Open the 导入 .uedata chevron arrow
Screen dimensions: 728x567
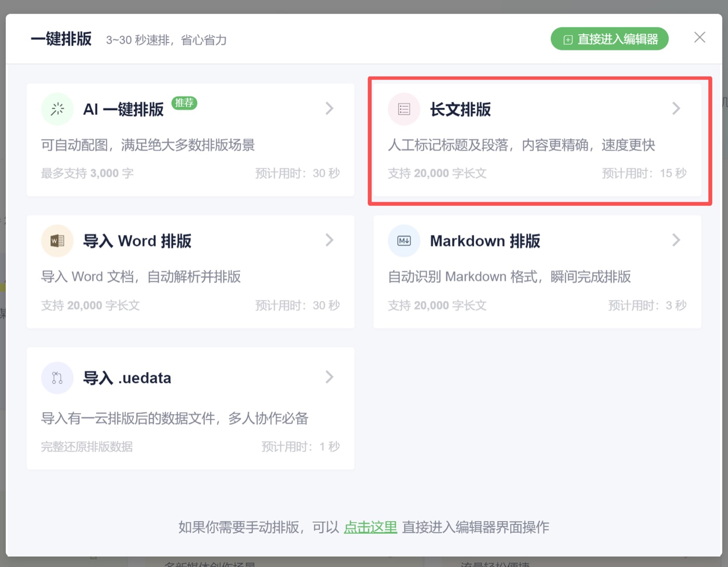tap(329, 377)
